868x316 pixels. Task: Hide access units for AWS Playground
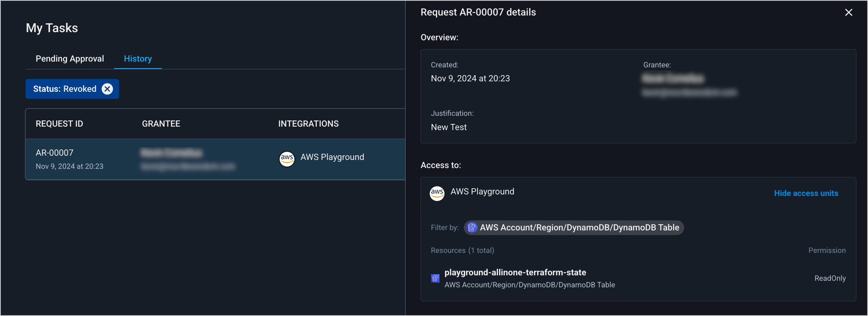point(806,193)
